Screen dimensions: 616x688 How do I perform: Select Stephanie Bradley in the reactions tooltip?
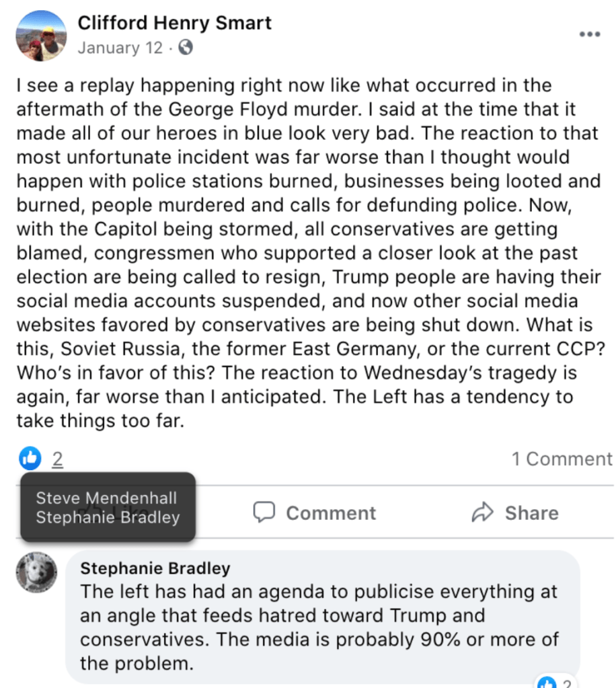(108, 517)
